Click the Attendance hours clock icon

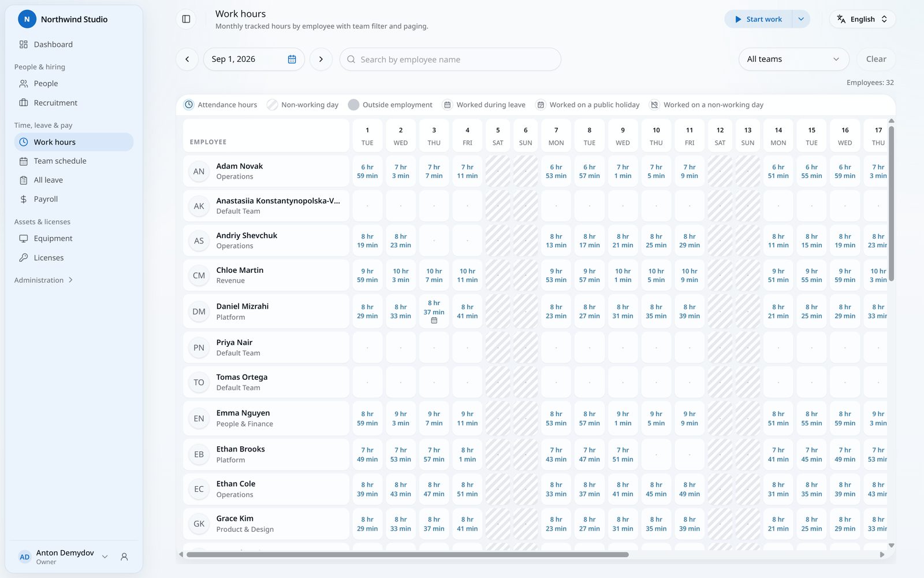(x=189, y=105)
